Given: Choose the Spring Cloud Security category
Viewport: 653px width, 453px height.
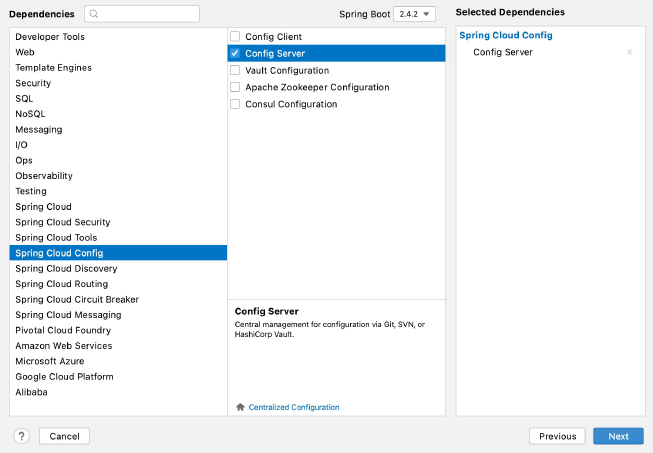Looking at the screenshot, I should tap(118, 222).
